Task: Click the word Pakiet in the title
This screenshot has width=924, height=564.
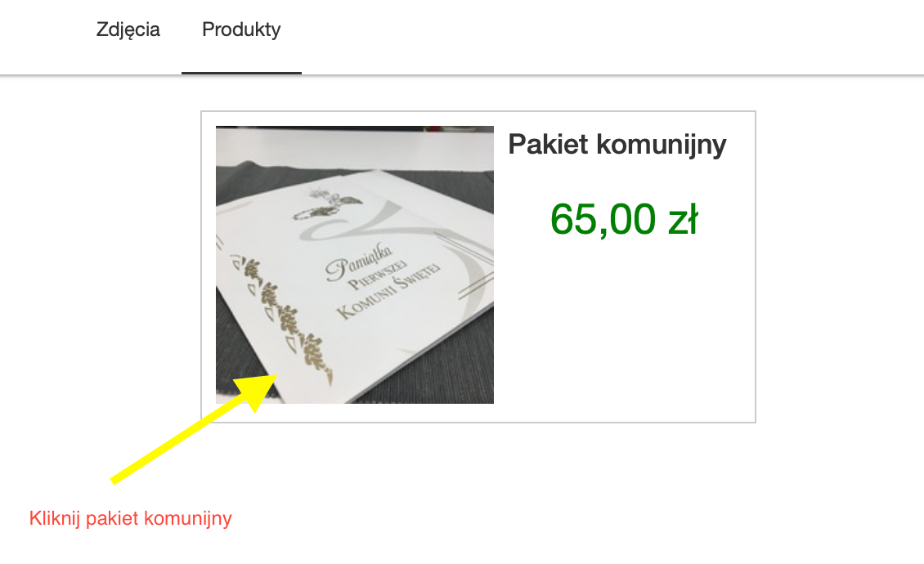Action: (548, 145)
